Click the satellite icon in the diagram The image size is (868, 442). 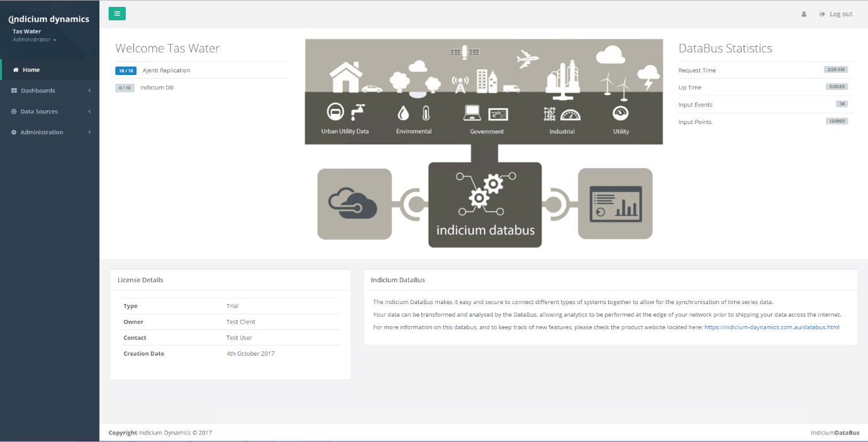coord(465,52)
